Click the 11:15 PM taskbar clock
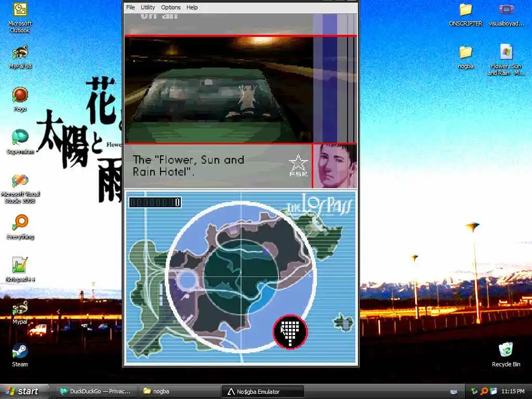Screen dimensions: 532x399 point(513,391)
